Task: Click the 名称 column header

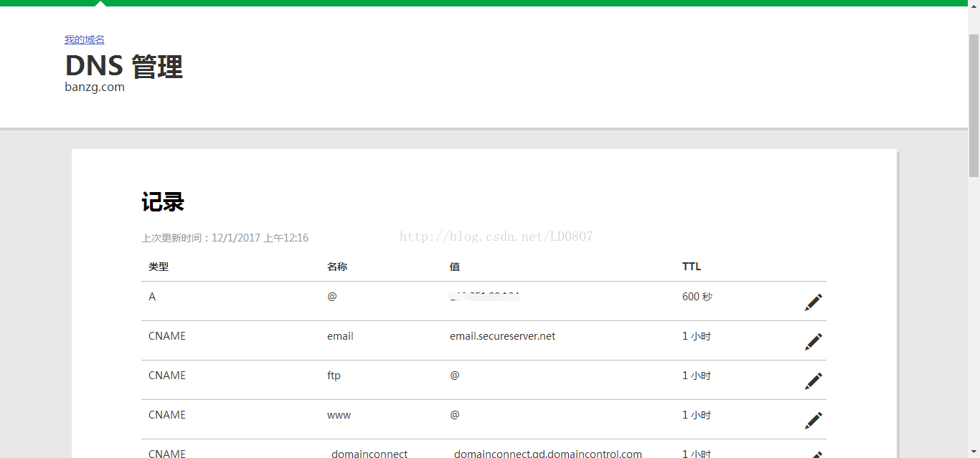Action: [337, 267]
